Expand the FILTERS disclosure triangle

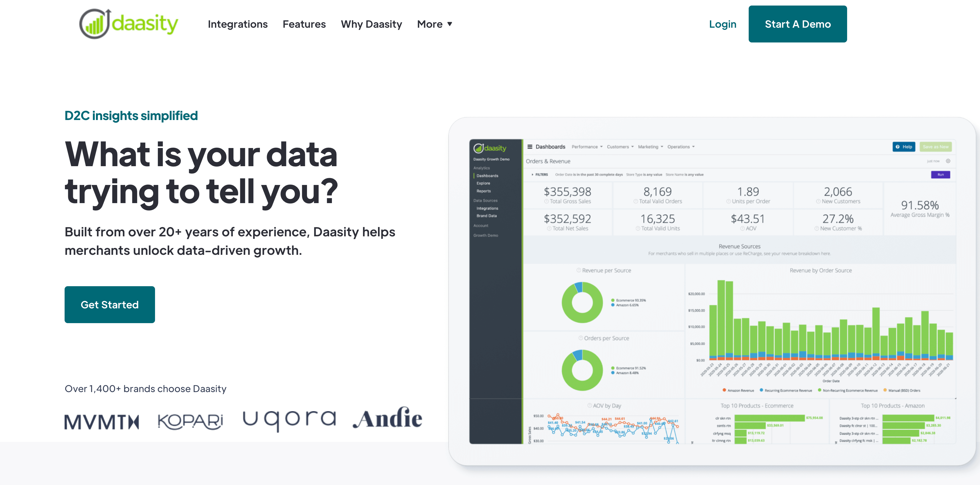tap(532, 175)
